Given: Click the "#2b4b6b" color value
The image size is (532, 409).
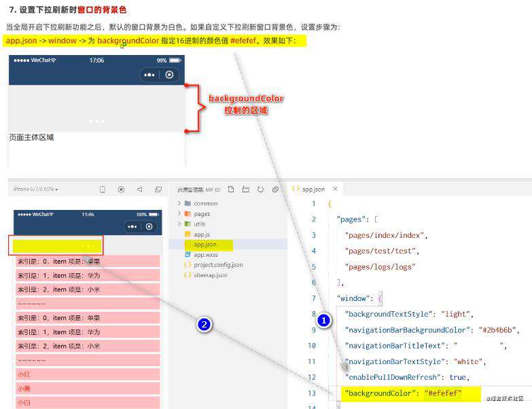Looking at the screenshot, I should pos(497,330).
